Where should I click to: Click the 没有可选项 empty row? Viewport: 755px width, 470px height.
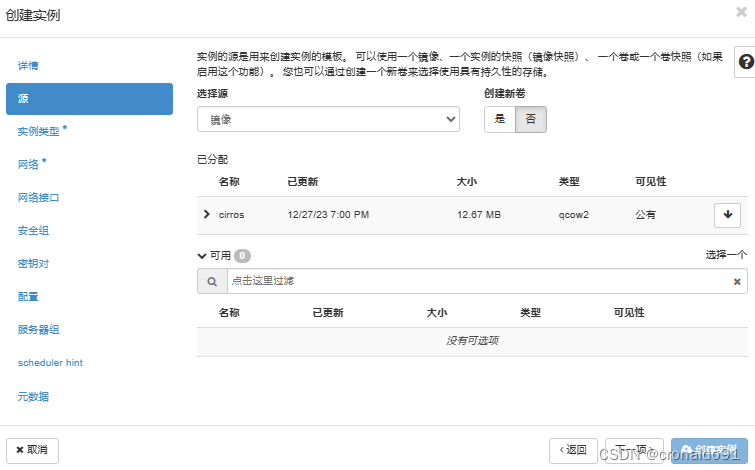pos(472,341)
